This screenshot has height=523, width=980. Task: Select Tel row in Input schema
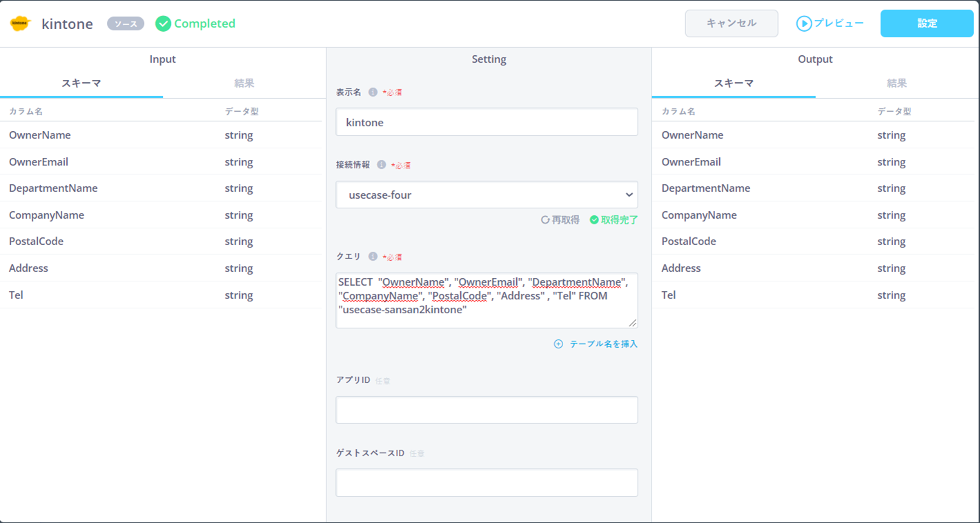click(161, 295)
